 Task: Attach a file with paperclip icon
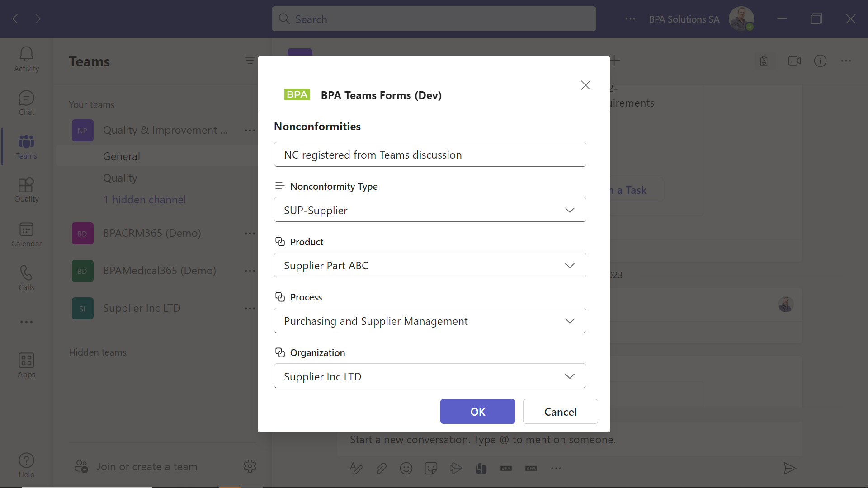coord(381,469)
